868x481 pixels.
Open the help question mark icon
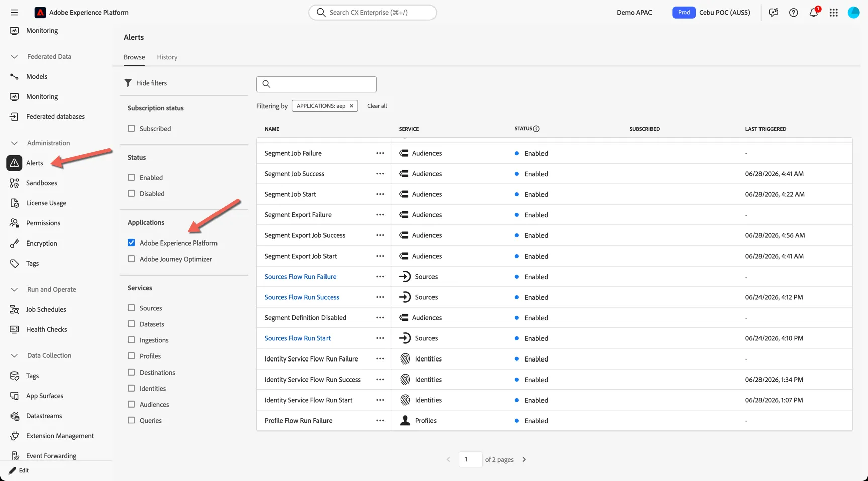pos(794,12)
